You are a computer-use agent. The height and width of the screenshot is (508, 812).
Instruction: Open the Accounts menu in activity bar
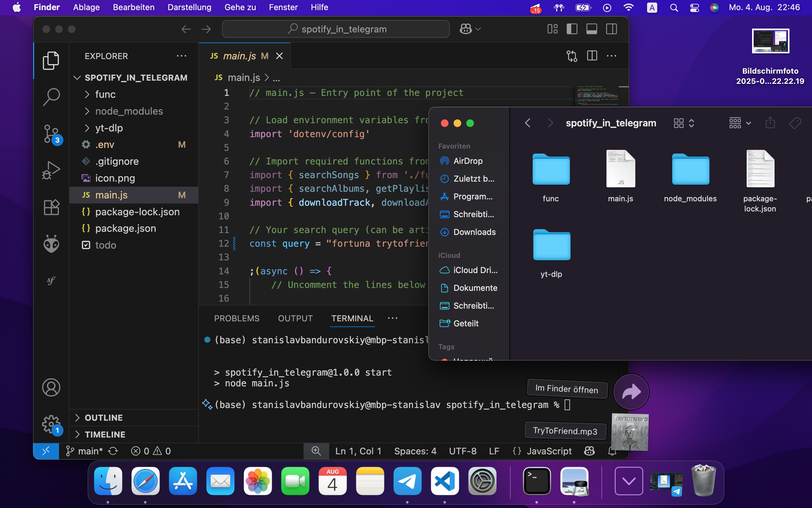(x=51, y=387)
